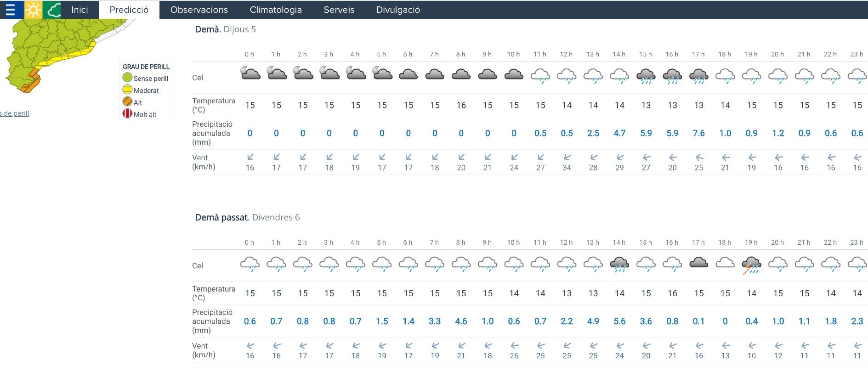Click the 'de perill' link below the map

[x=15, y=113]
